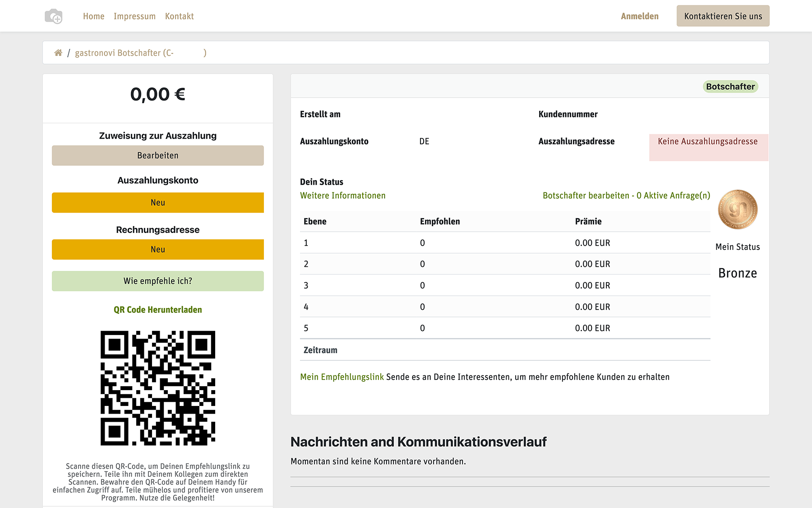Click the Kontaktieren Sie uns button
The image size is (812, 508).
pyautogui.click(x=723, y=16)
